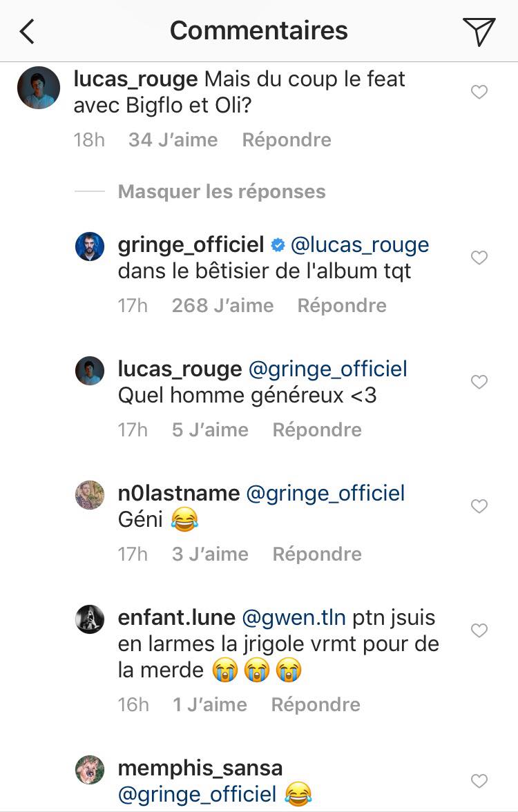Reply to lucas_rouge's top comment
Image resolution: width=518 pixels, height=812 pixels.
(287, 140)
